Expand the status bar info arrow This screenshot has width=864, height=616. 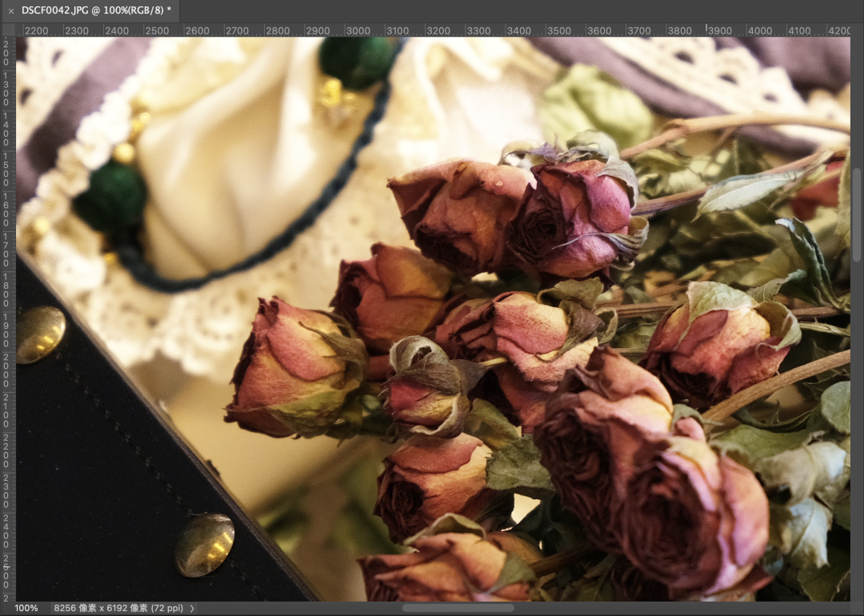(x=192, y=608)
